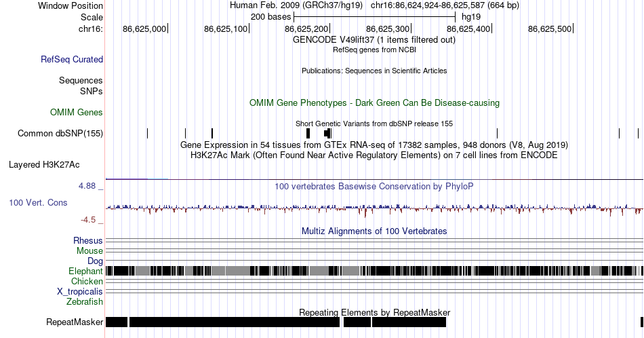644x338 pixels.
Task: Click the SNPs track label
Action: (x=92, y=91)
